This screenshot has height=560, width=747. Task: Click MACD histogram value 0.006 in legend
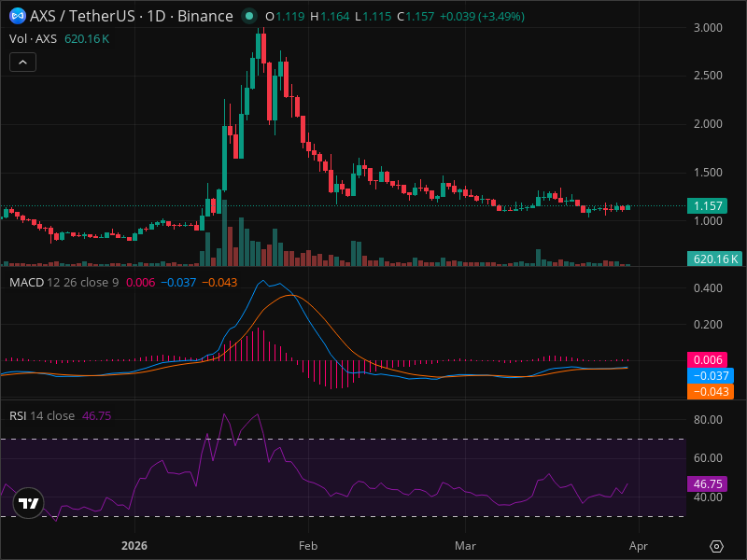point(141,283)
